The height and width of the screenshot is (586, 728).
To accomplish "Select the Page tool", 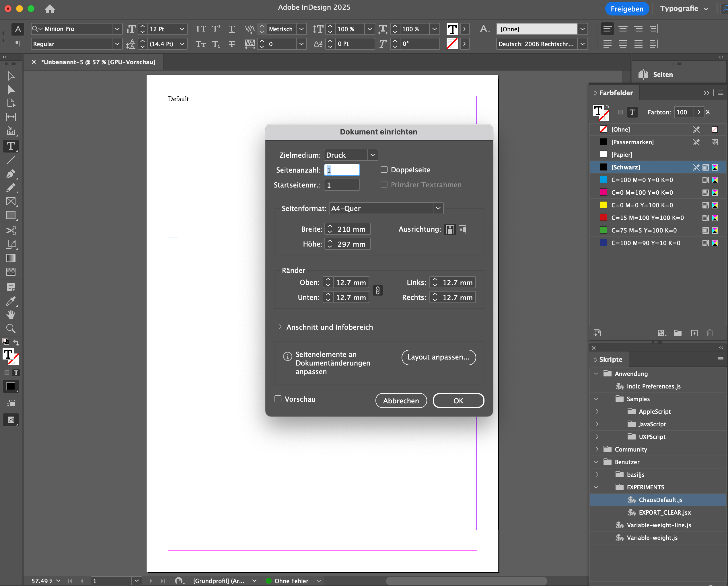I will (11, 103).
